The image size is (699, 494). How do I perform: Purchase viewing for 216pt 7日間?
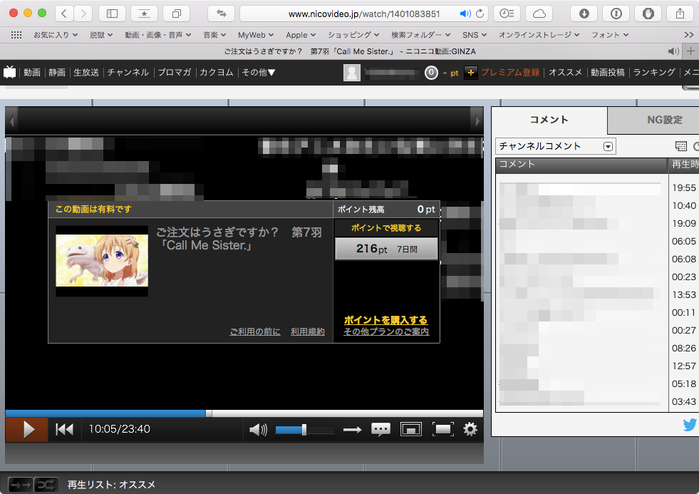(386, 249)
